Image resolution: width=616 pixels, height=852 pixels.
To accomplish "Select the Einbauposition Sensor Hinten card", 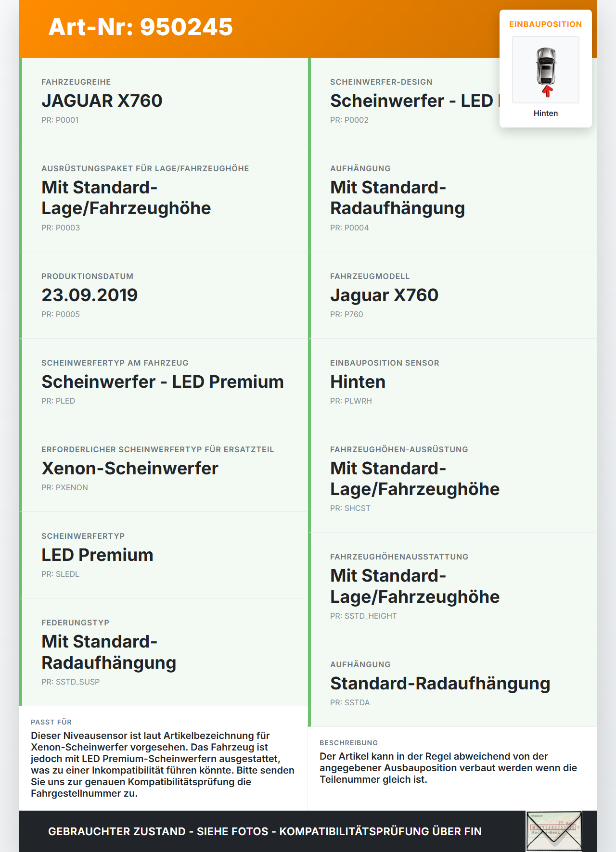I will [x=452, y=382].
